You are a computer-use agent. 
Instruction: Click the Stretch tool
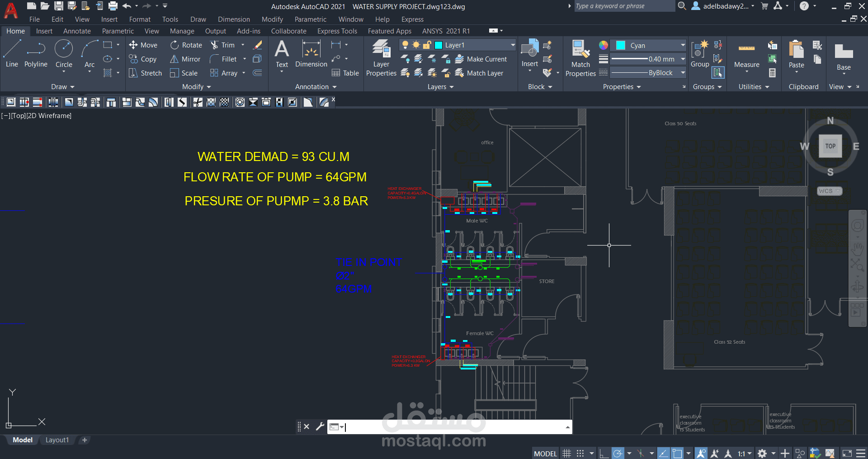145,73
